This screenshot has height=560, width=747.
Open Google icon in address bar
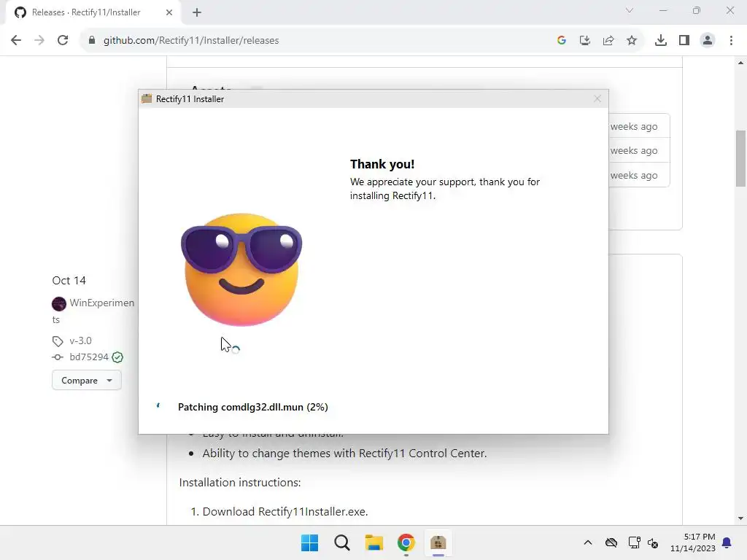(x=562, y=41)
